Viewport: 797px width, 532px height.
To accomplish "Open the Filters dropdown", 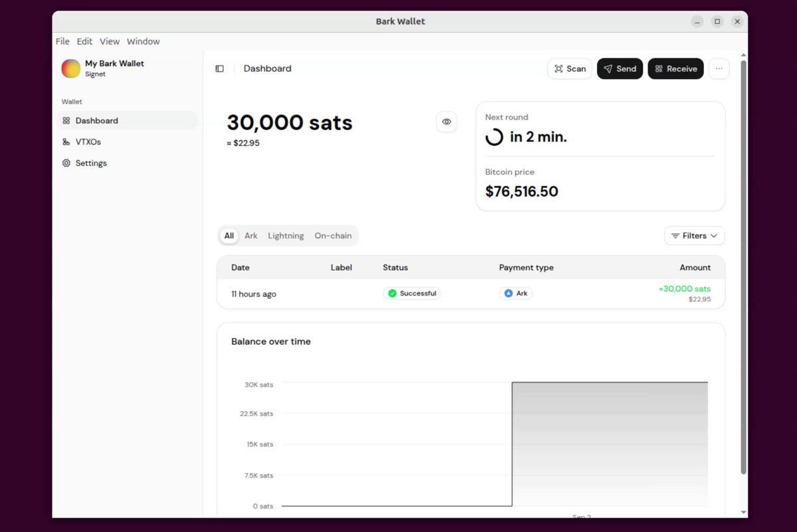I will pyautogui.click(x=694, y=236).
